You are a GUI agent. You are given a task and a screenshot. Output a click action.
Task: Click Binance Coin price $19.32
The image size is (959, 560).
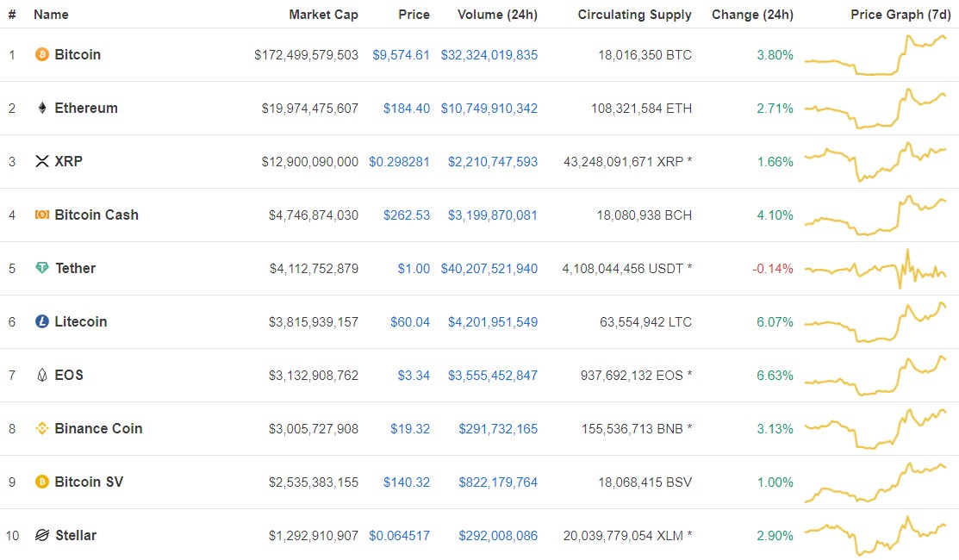coord(410,428)
